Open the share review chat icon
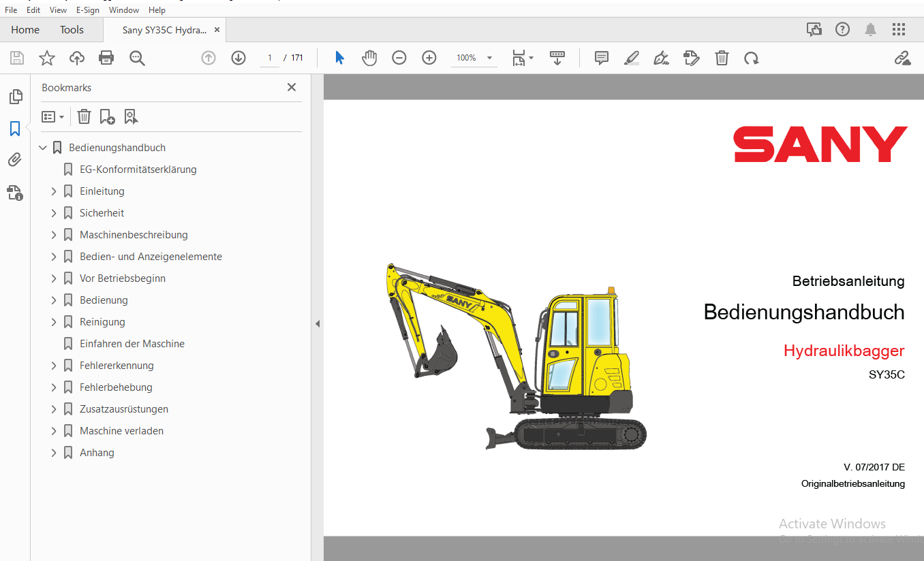924x561 pixels. coord(814,29)
